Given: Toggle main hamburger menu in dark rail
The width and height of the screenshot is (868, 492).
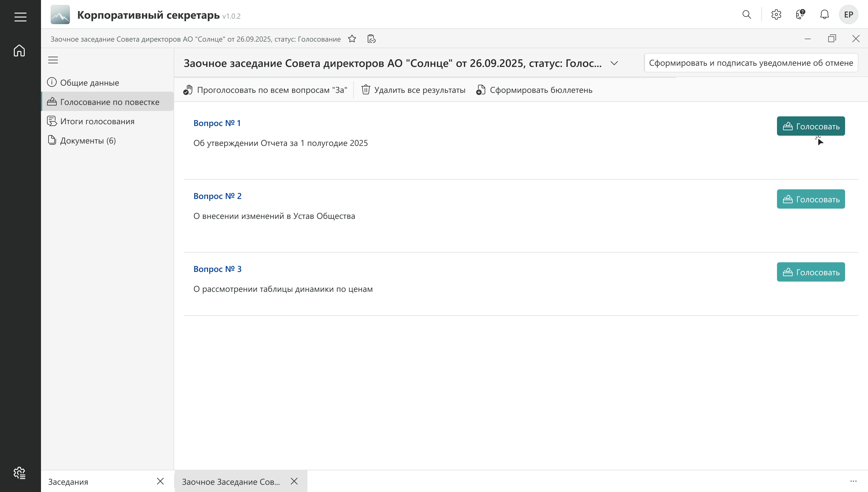Looking at the screenshot, I should pos(20,17).
